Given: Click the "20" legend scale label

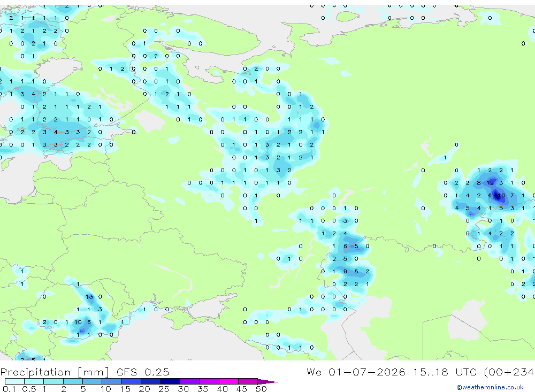Looking at the screenshot, I should pos(144,389).
